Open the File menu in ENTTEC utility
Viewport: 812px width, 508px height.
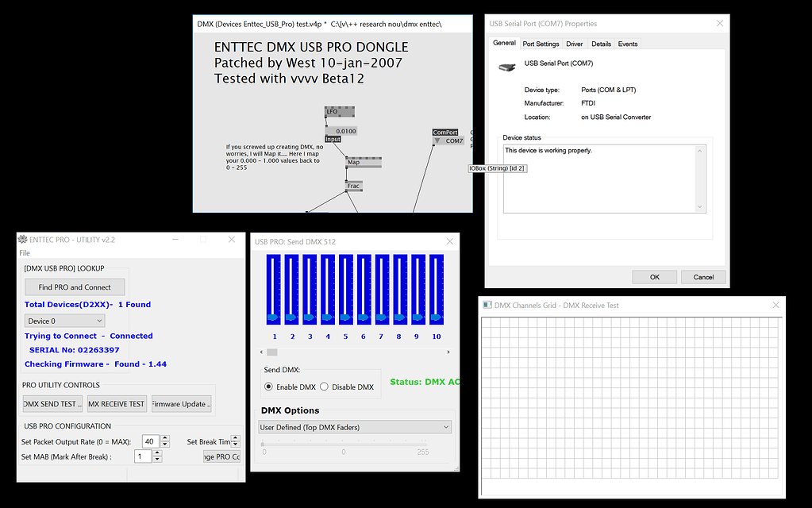[x=23, y=252]
